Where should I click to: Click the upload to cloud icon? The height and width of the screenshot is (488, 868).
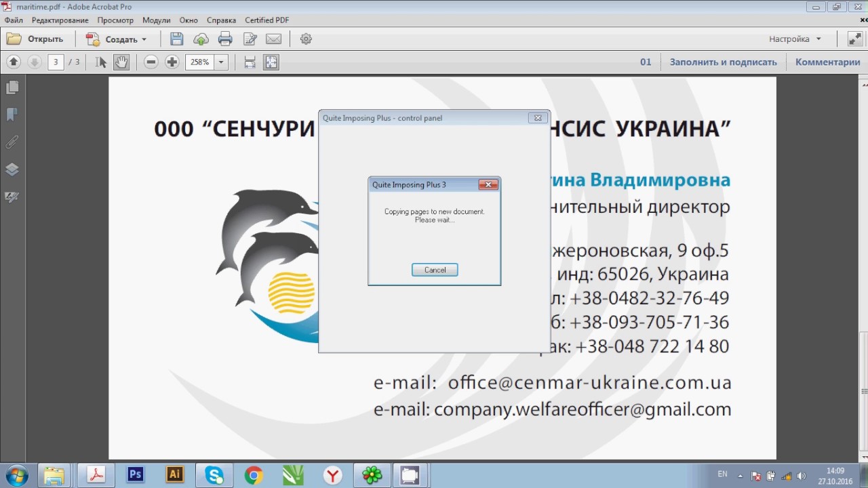201,39
